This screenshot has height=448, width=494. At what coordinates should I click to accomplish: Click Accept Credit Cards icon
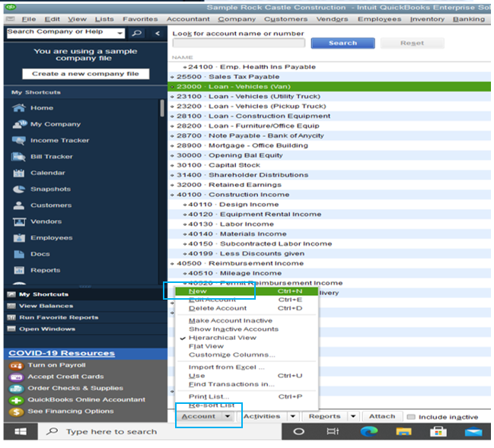(x=17, y=377)
